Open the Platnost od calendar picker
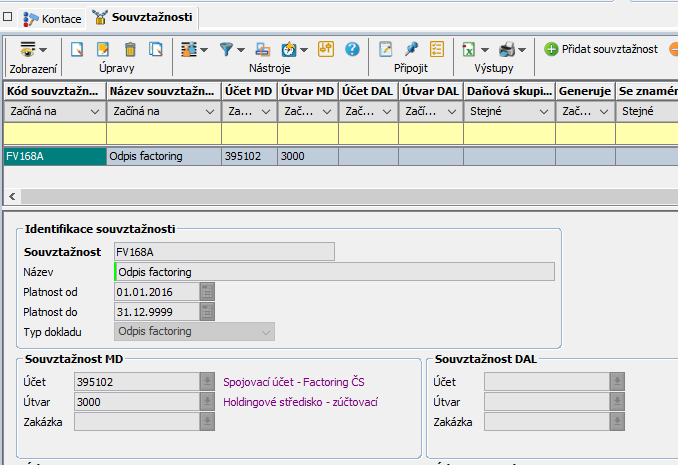Screen dimensions: 678x465 pos(207,292)
